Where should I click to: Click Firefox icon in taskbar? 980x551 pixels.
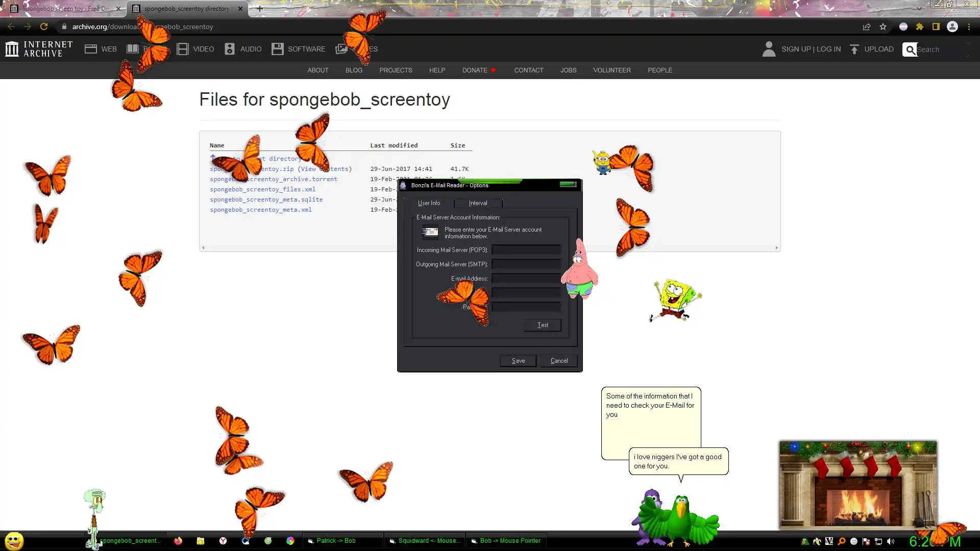click(x=178, y=541)
